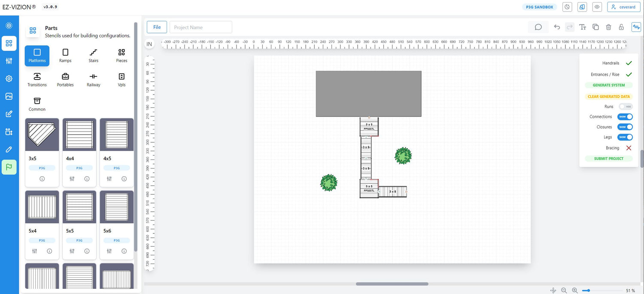Click the zoom in magnifier icon
644x294 pixels.
coord(575,291)
